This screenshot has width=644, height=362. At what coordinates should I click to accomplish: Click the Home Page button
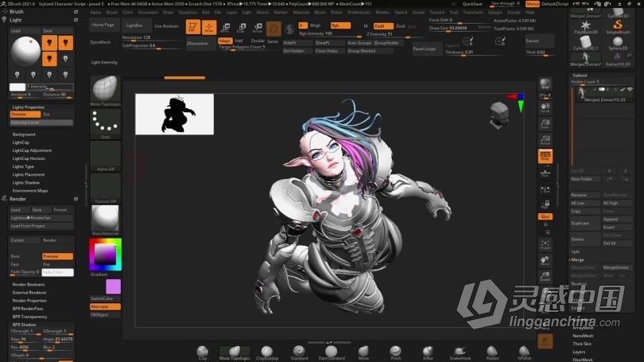click(x=103, y=25)
